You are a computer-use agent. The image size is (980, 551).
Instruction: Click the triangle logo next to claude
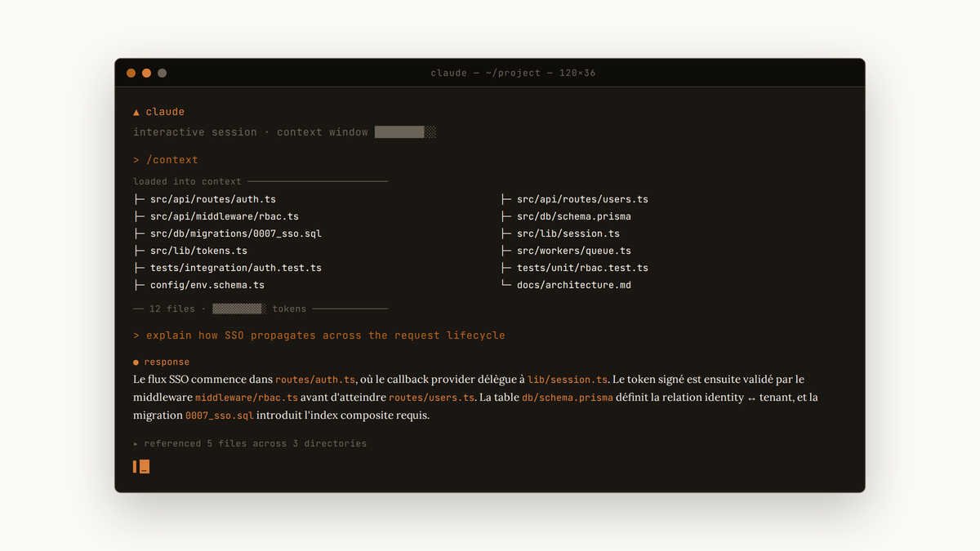(x=136, y=112)
